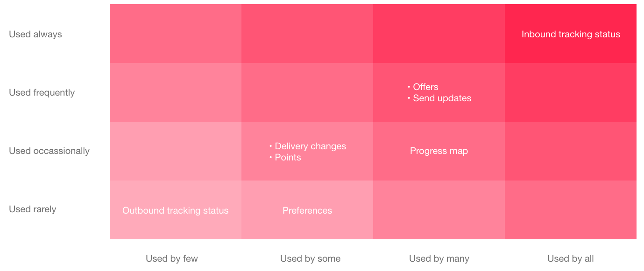The height and width of the screenshot is (271, 644).
Task: Click the Points bullet item
Action: click(285, 157)
